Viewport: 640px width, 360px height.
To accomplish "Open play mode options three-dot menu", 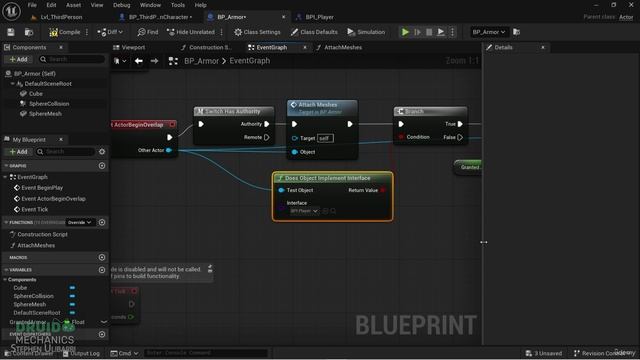I will coord(452,32).
